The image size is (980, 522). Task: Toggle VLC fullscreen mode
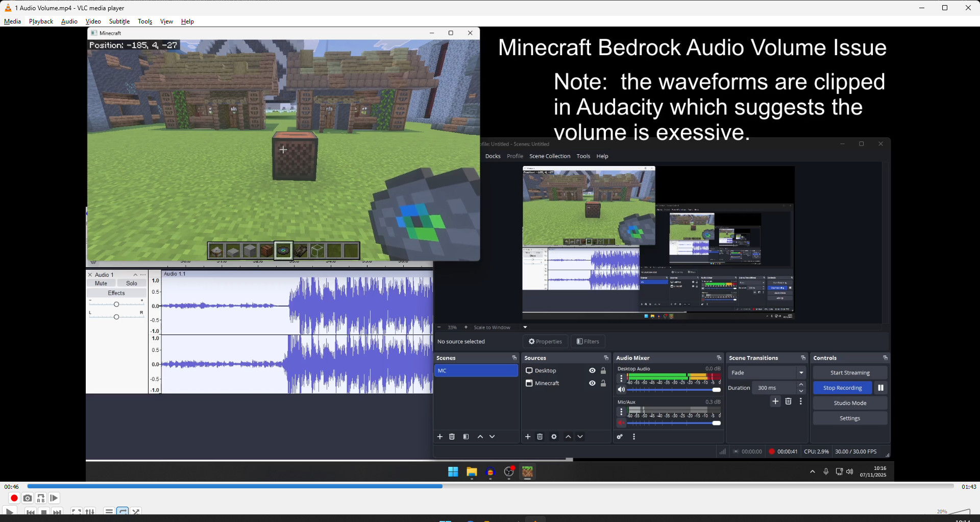[77, 511]
